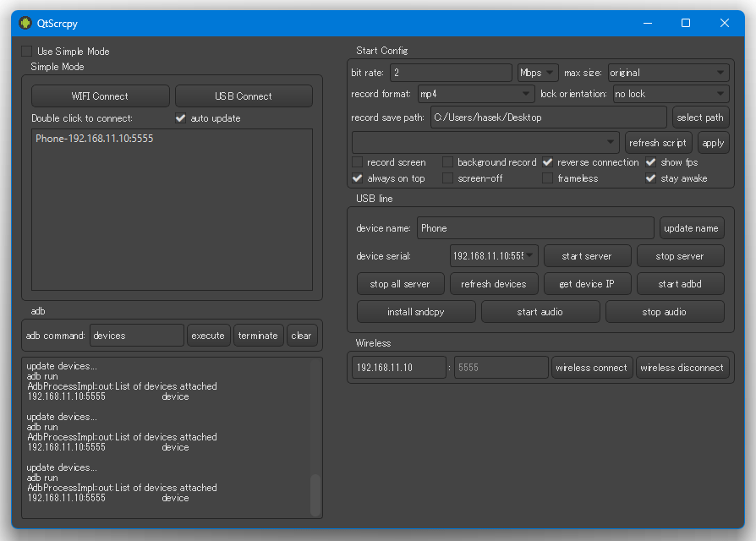
Task: Expand the lock orientation dropdown
Action: click(x=670, y=94)
